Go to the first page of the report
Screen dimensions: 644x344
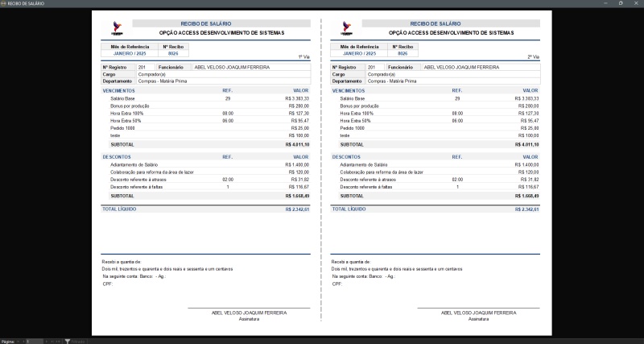click(16, 341)
